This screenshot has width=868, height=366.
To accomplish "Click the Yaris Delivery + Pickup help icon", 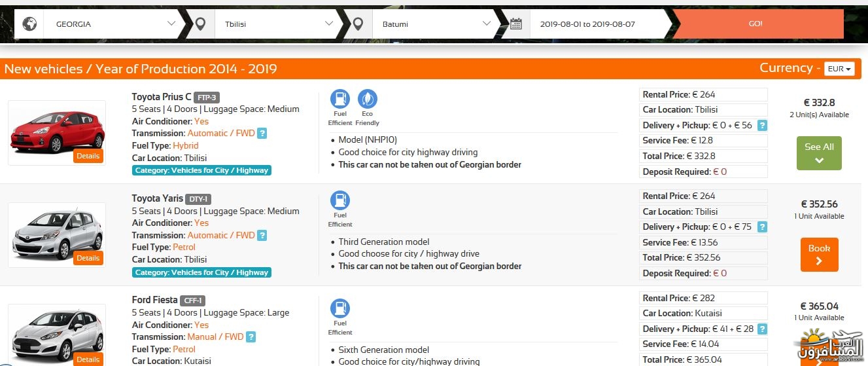I will coord(762,227).
